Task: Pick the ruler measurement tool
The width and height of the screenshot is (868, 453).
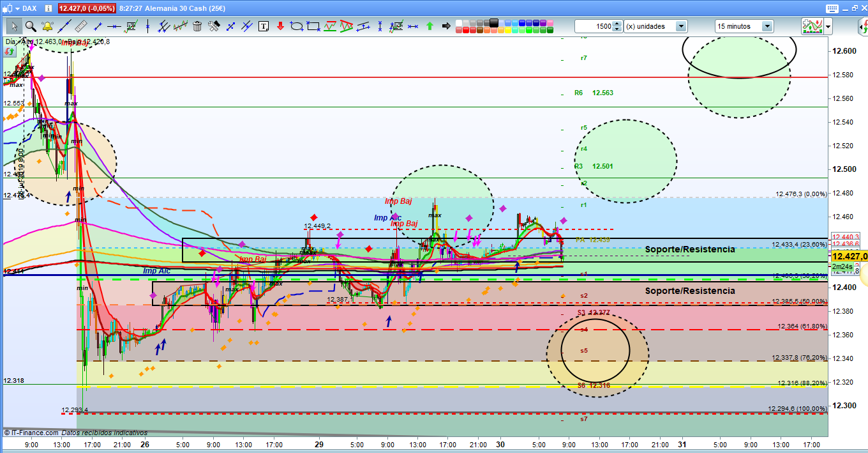Action: (x=80, y=26)
